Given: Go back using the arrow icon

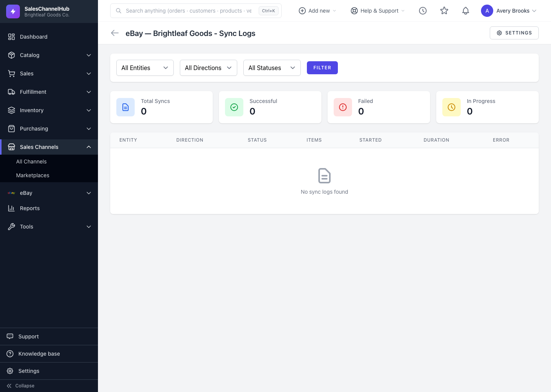Looking at the screenshot, I should pos(115,33).
